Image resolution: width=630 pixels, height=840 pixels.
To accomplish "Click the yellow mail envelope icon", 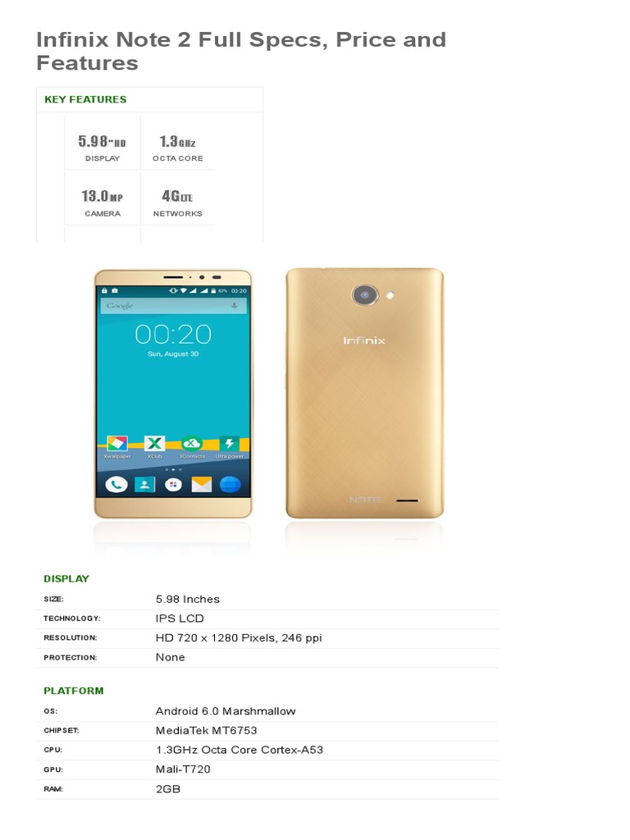I will (x=202, y=485).
